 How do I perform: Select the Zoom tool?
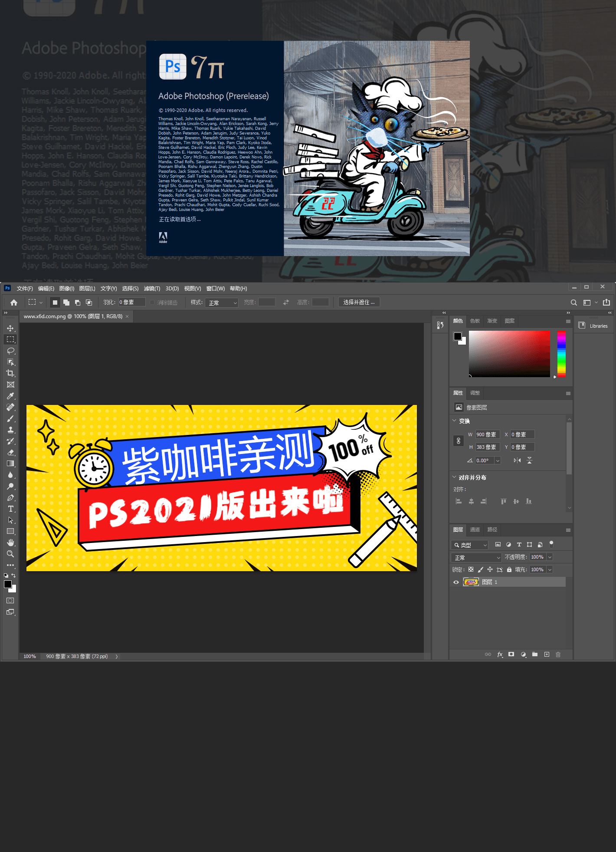pyautogui.click(x=10, y=554)
